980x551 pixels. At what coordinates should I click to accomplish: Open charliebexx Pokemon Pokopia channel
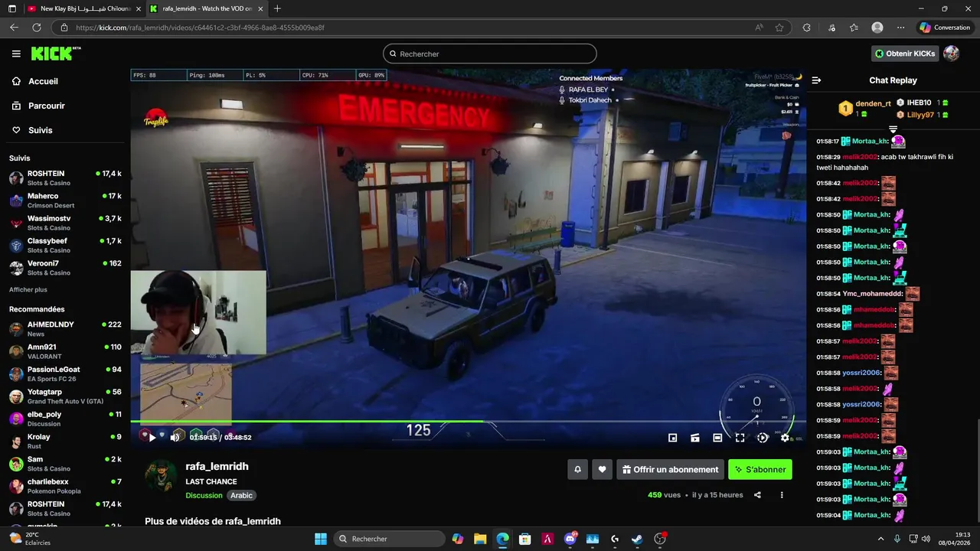[65, 486]
